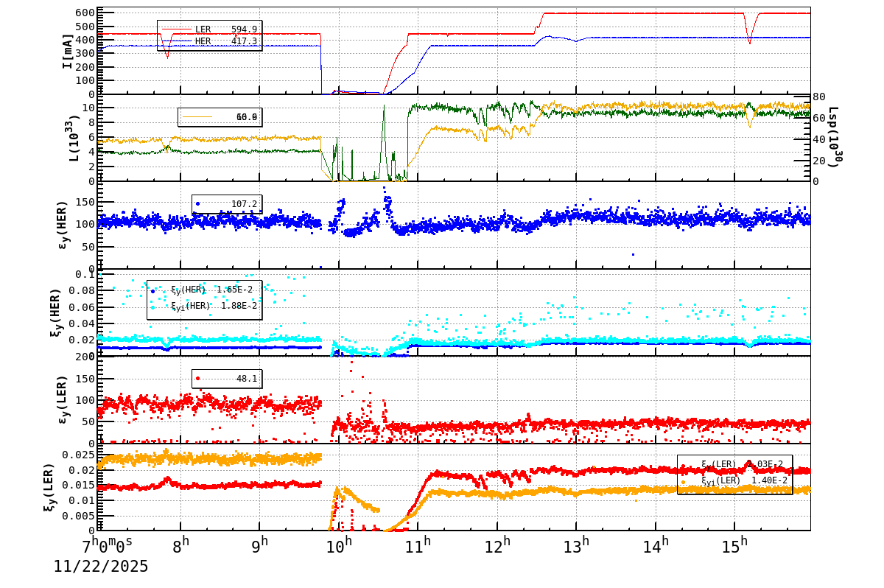Click the εy(LER) value 48.1 text
884x588 pixels.
245,379
